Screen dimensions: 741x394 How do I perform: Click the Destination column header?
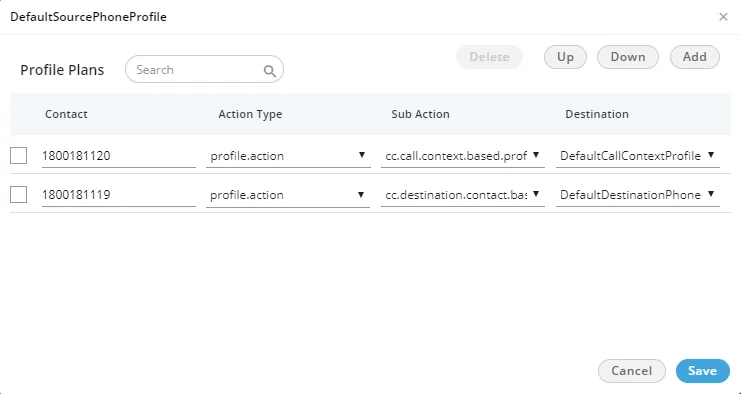tap(597, 114)
